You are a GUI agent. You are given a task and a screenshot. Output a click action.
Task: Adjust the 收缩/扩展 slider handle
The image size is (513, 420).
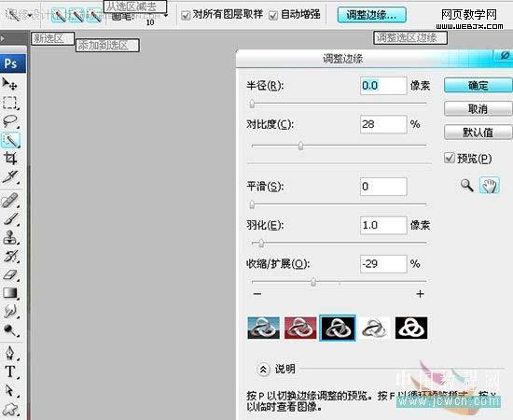coord(313,281)
